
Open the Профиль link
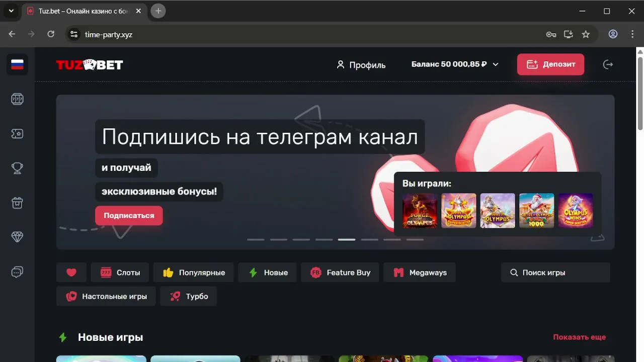click(x=361, y=65)
